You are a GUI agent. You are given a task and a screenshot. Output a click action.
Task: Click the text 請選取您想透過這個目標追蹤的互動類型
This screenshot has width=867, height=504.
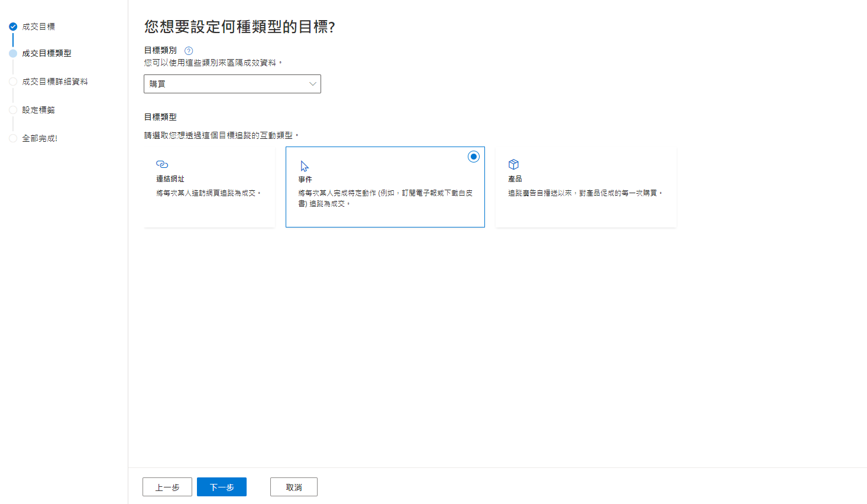coord(222,135)
